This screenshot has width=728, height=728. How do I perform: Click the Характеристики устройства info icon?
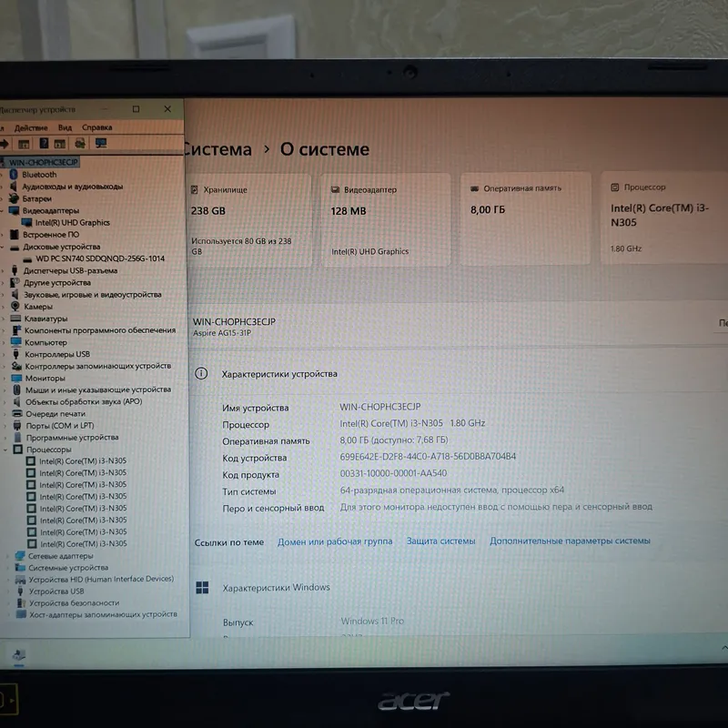pyautogui.click(x=201, y=373)
